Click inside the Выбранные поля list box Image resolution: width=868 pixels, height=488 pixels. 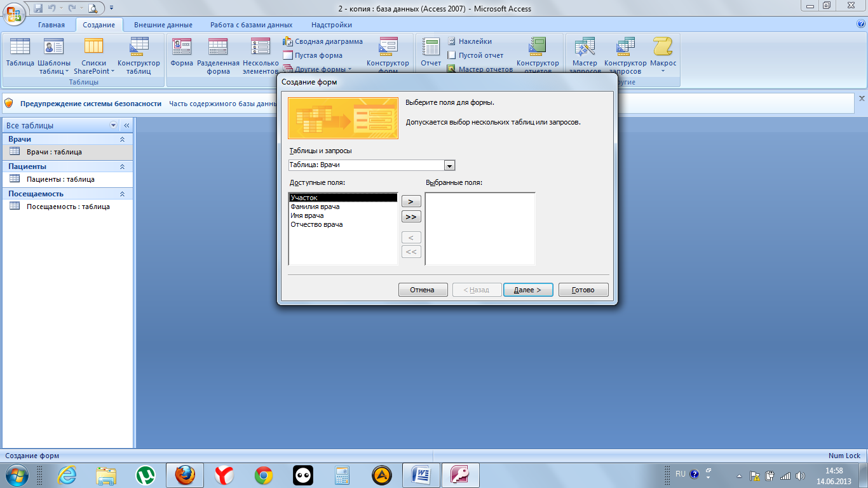pyautogui.click(x=480, y=229)
